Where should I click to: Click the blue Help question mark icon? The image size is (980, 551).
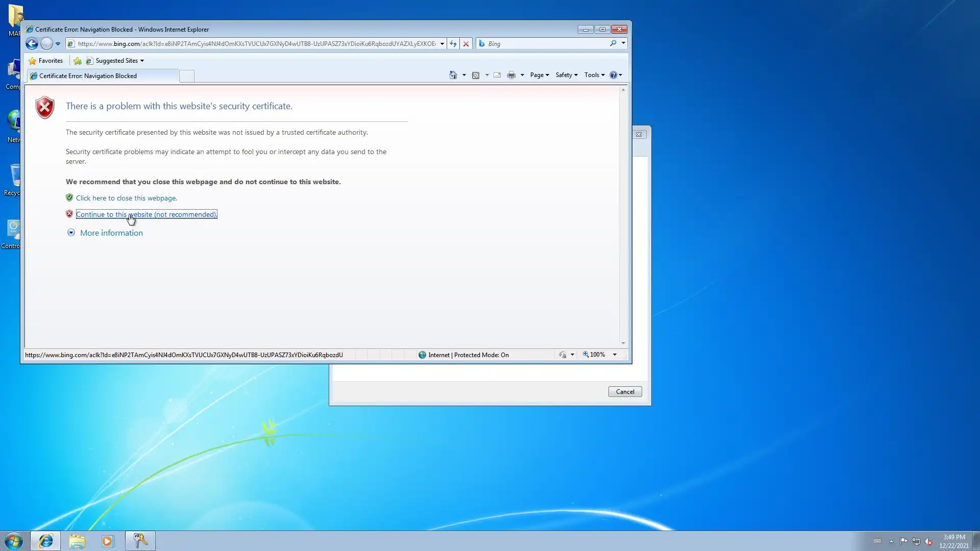pyautogui.click(x=613, y=75)
